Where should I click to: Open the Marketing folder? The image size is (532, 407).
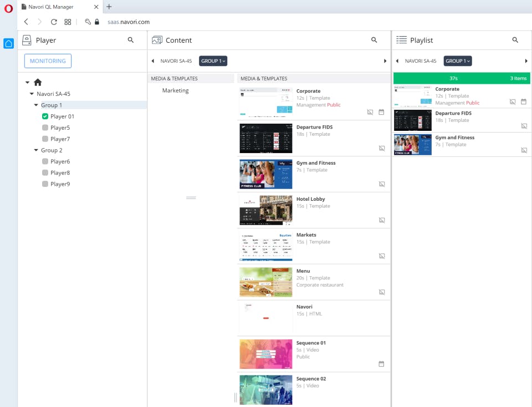pyautogui.click(x=176, y=90)
